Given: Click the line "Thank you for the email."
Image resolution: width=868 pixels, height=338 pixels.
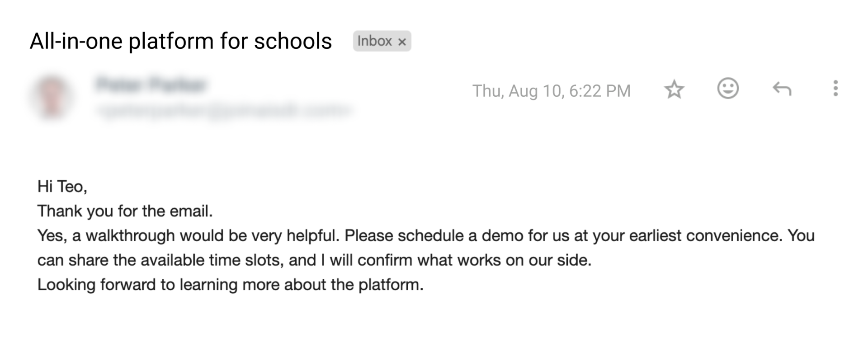Looking at the screenshot, I should pos(125,211).
